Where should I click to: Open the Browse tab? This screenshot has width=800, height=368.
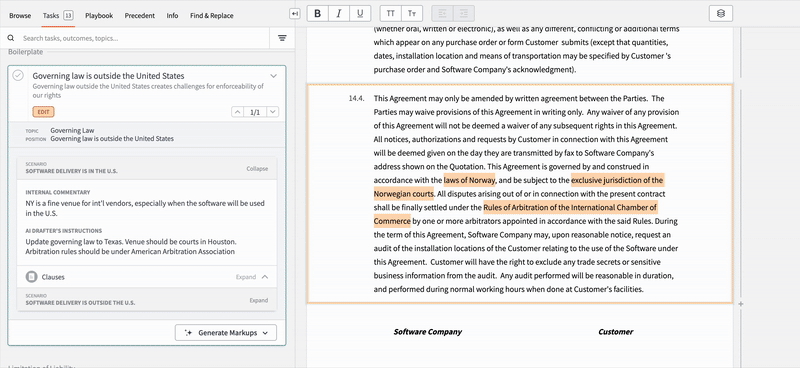click(20, 16)
